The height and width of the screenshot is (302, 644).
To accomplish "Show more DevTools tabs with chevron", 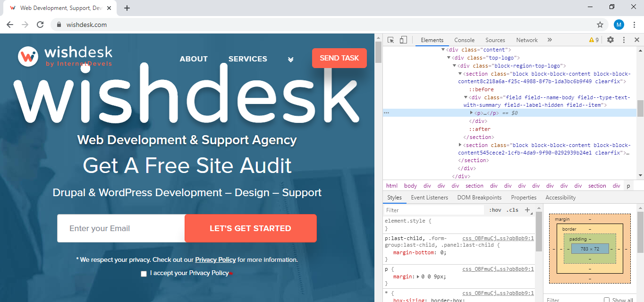I will click(x=550, y=40).
